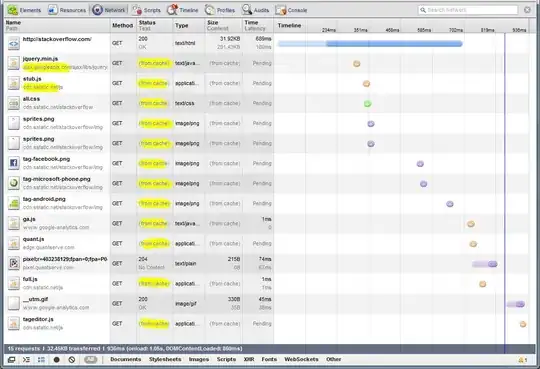This screenshot has width=540, height=369.
Task: Open the Timeline column header options
Action: (290, 25)
